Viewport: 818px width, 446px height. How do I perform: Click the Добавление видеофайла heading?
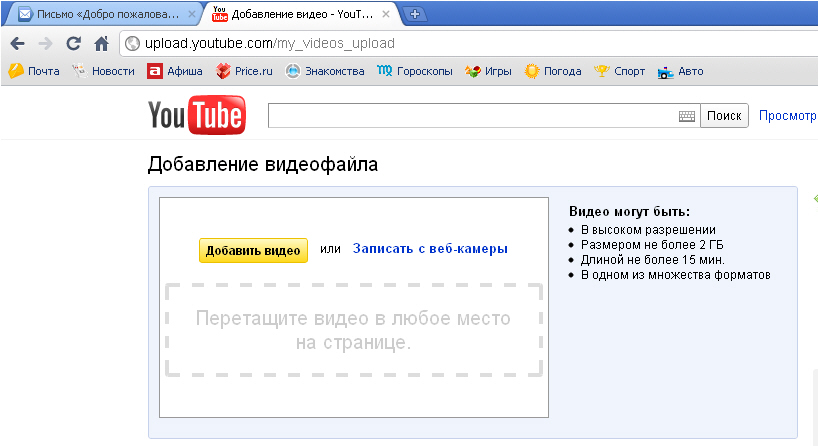[263, 165]
